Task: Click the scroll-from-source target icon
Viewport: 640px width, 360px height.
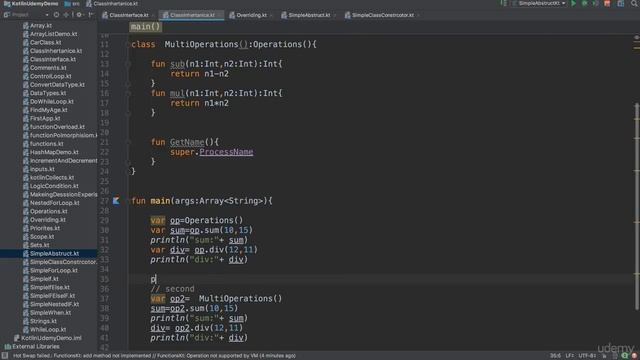Action: (56, 15)
